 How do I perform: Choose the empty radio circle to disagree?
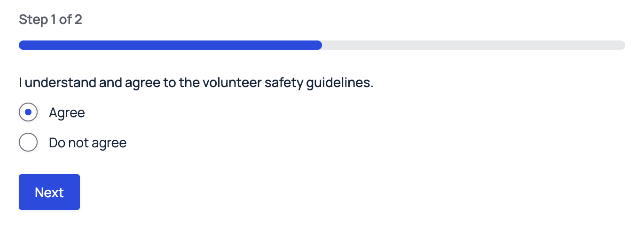point(28,142)
